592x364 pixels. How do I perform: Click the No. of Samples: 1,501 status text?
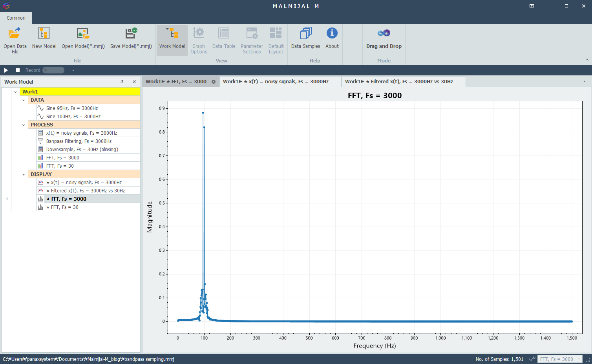(499, 359)
